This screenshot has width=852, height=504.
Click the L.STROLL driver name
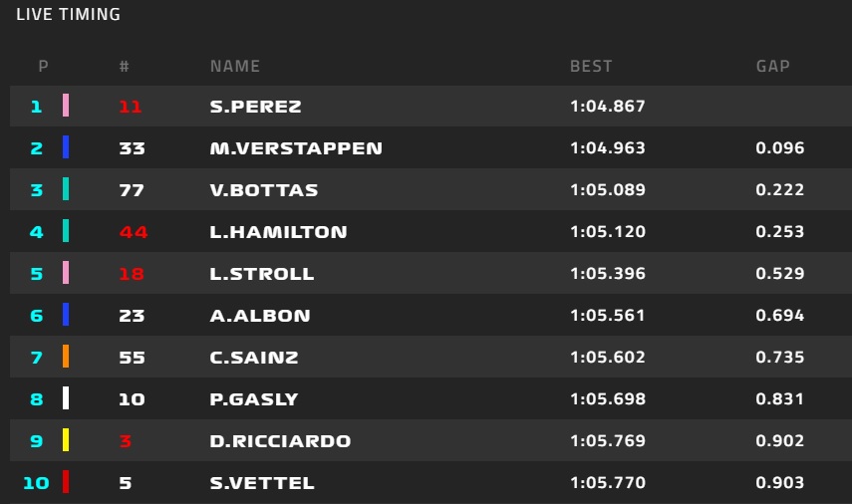(x=262, y=274)
